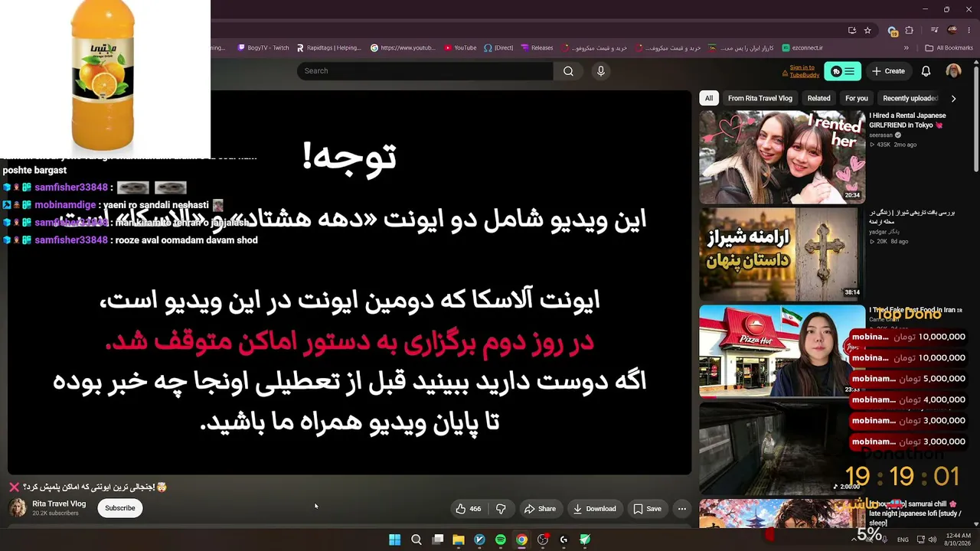Open Rita Travel Vlog channel avatar

(x=17, y=507)
